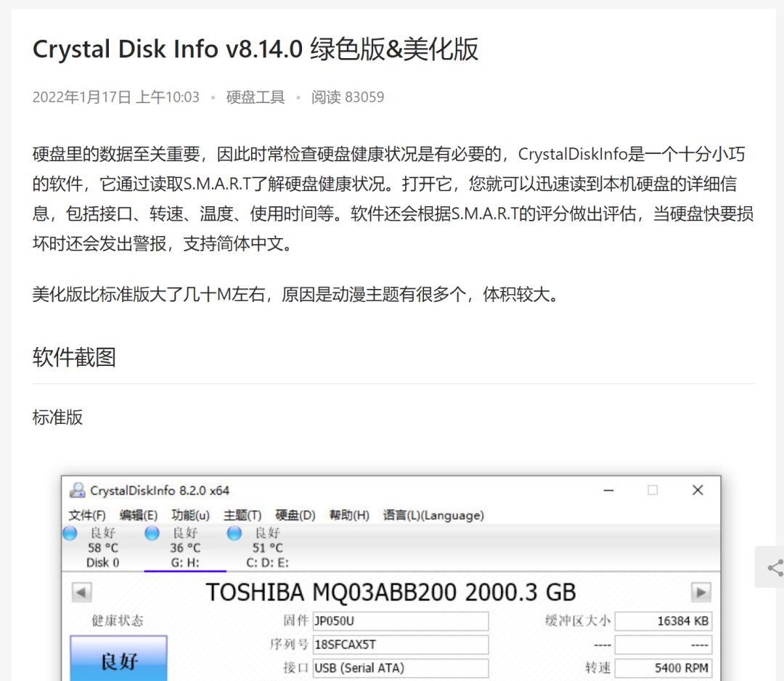Click the read count 阅读 83059
The height and width of the screenshot is (681, 784).
[348, 97]
